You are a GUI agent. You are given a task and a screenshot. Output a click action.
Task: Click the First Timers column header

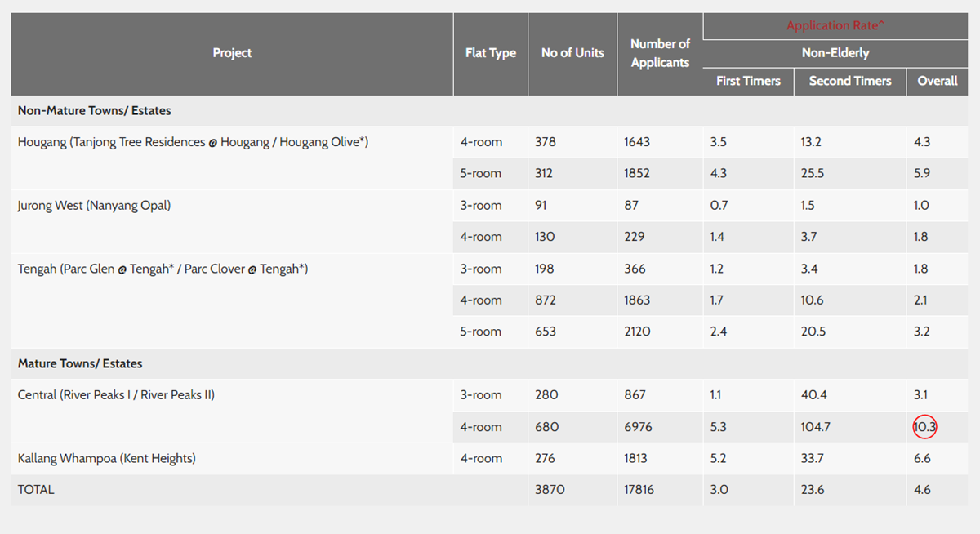click(x=748, y=81)
